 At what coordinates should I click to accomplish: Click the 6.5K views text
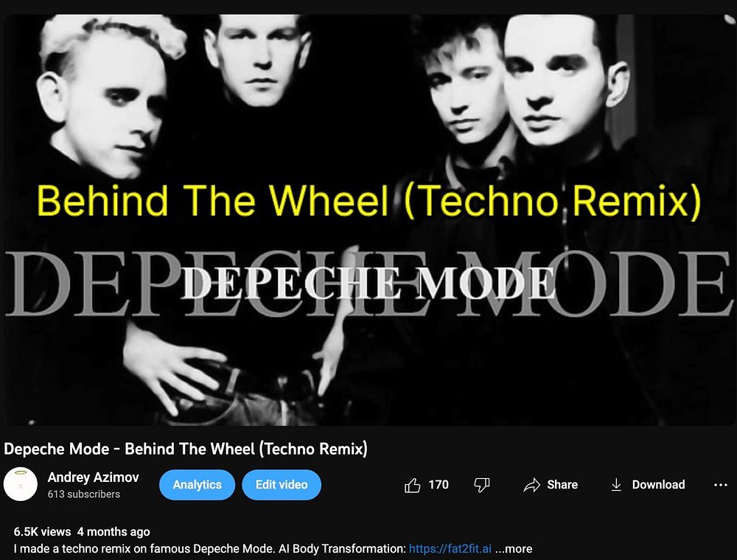pos(42,532)
